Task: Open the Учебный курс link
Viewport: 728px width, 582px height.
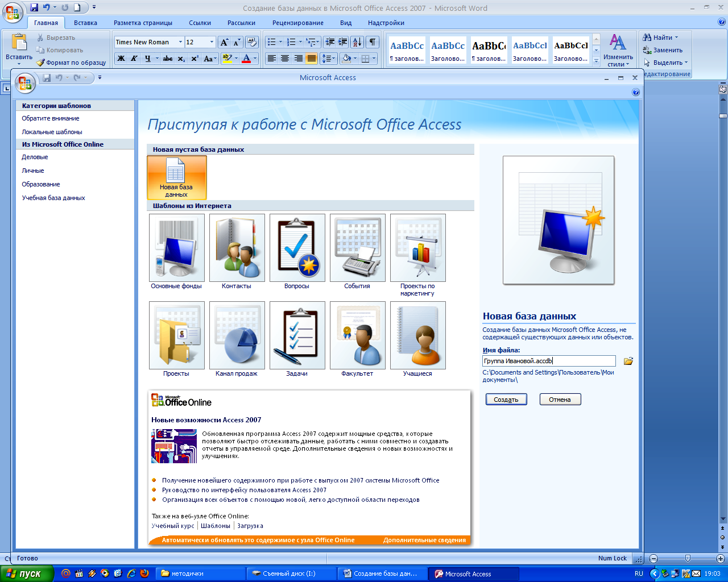Action: coord(173,526)
